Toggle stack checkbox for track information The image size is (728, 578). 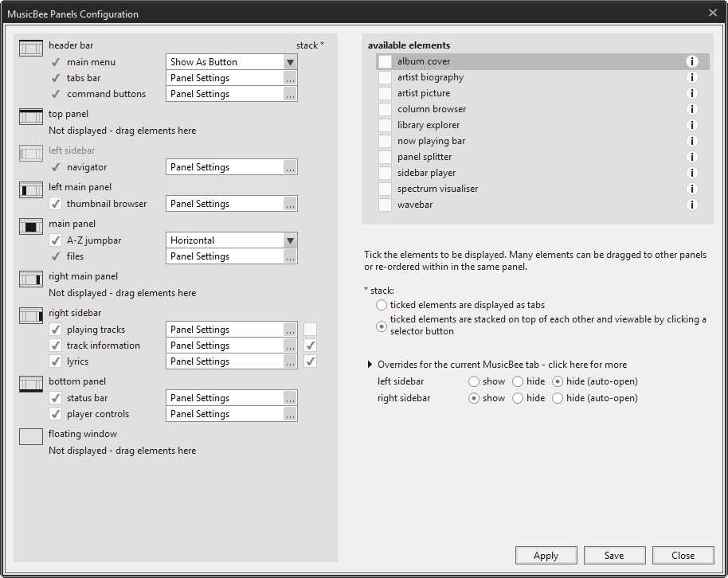pyautogui.click(x=310, y=346)
